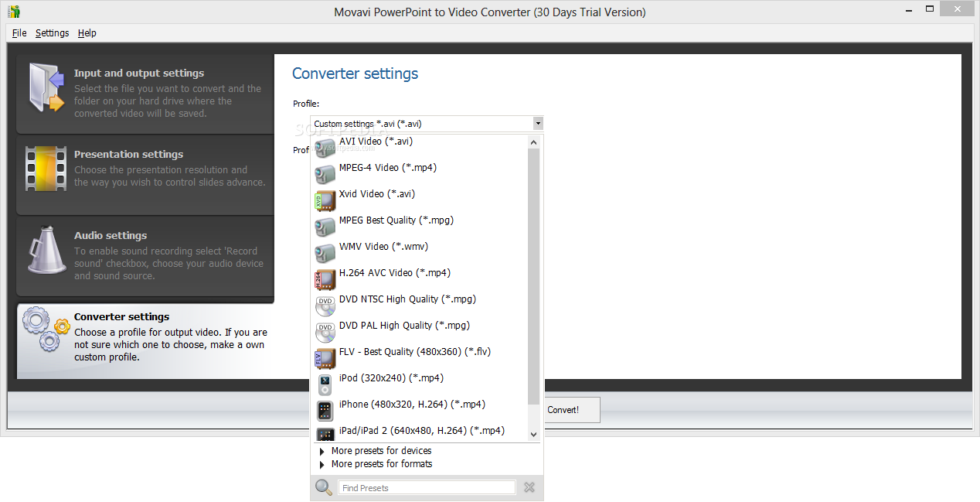Screen dimensions: 980x502
Task: Select Xvid Video (*.avi) preset text
Action: (377, 194)
